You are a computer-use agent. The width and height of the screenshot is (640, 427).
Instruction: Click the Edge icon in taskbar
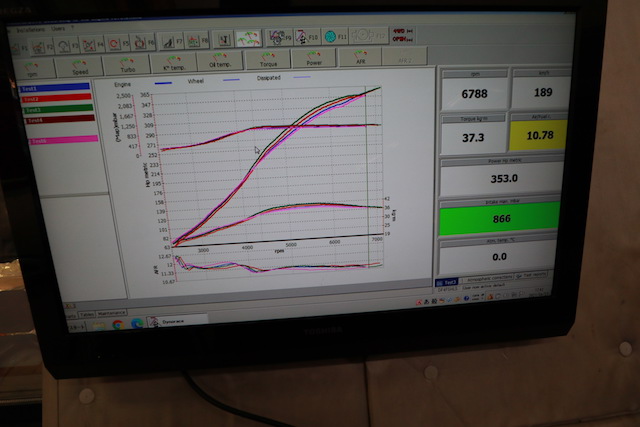136,324
